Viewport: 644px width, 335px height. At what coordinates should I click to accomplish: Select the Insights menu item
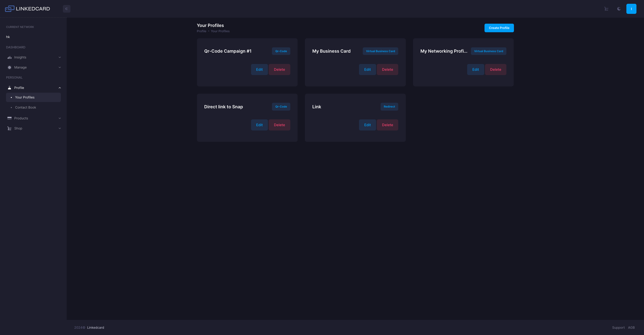click(x=33, y=57)
